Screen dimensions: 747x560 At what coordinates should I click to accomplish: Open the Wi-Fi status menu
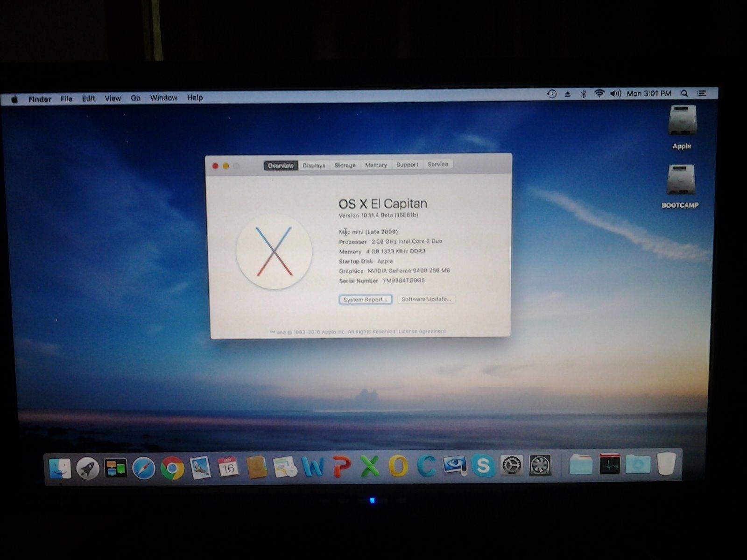pos(599,94)
